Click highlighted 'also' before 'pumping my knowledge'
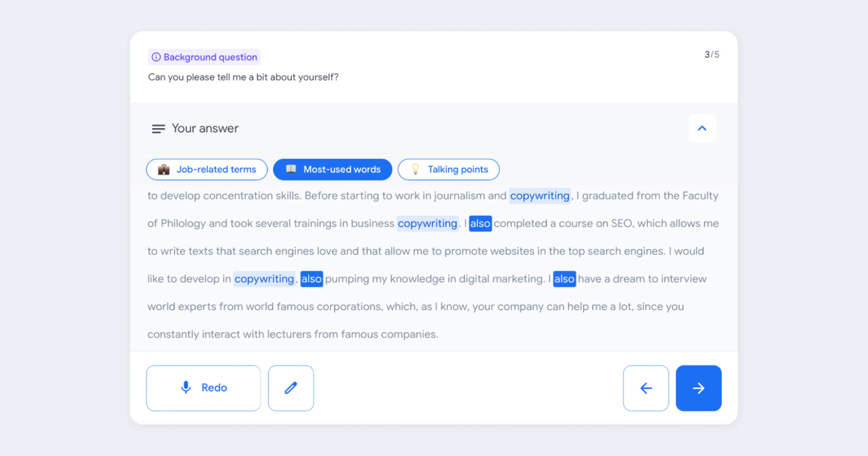Image resolution: width=868 pixels, height=456 pixels. tap(311, 279)
